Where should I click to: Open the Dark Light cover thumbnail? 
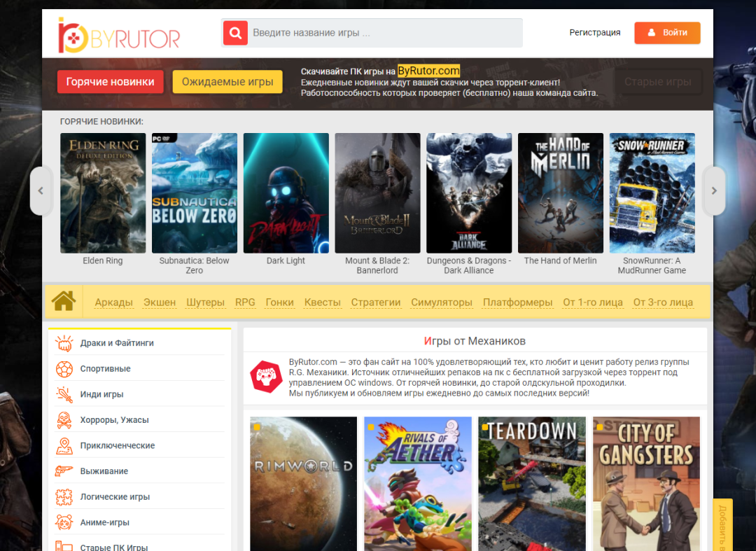[x=286, y=193]
